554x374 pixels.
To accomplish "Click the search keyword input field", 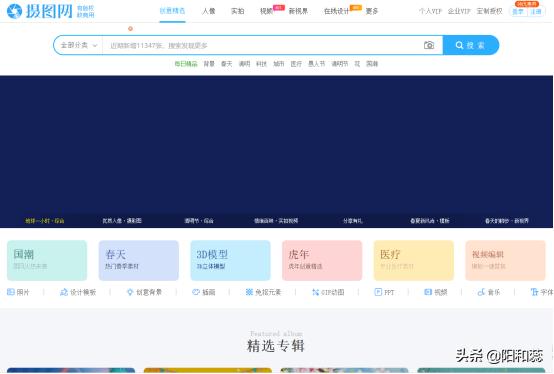I will (x=261, y=45).
